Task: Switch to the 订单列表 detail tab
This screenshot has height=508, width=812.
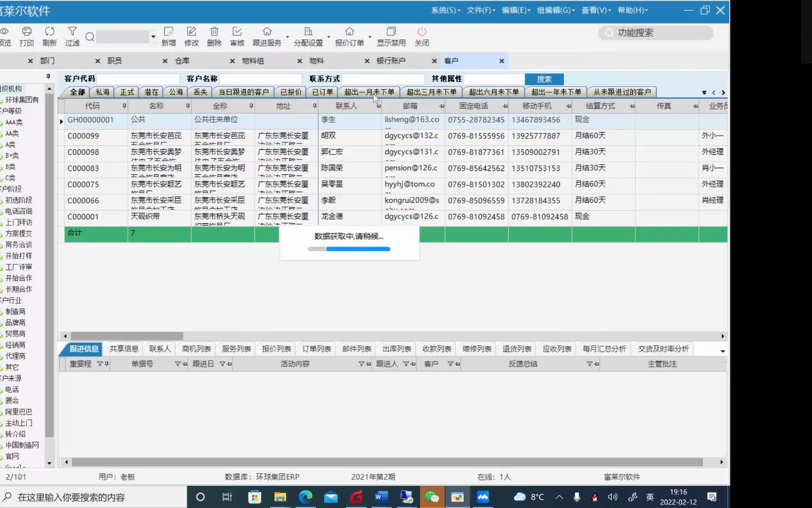Action: point(316,349)
